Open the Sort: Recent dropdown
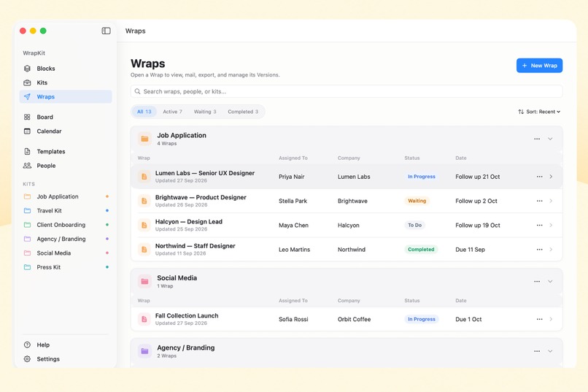Image resolution: width=588 pixels, height=392 pixels. (539, 112)
